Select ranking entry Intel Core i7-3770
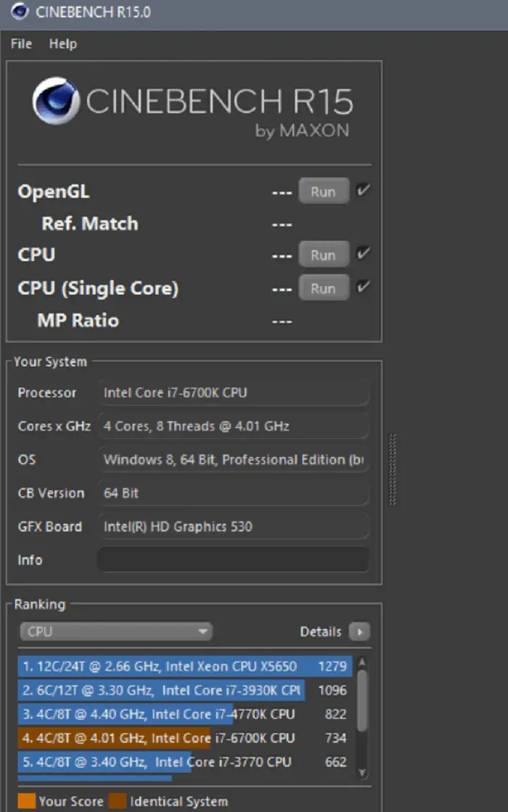 [185, 762]
